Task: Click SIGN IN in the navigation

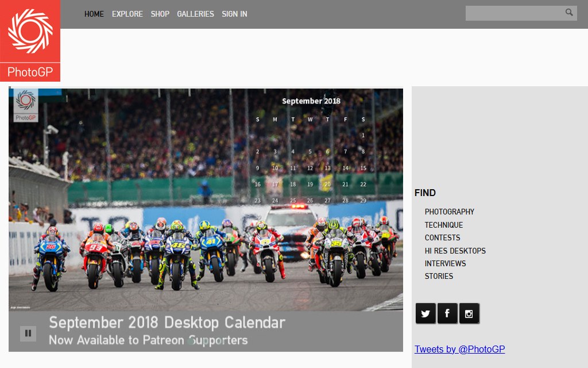Action: 234,14
